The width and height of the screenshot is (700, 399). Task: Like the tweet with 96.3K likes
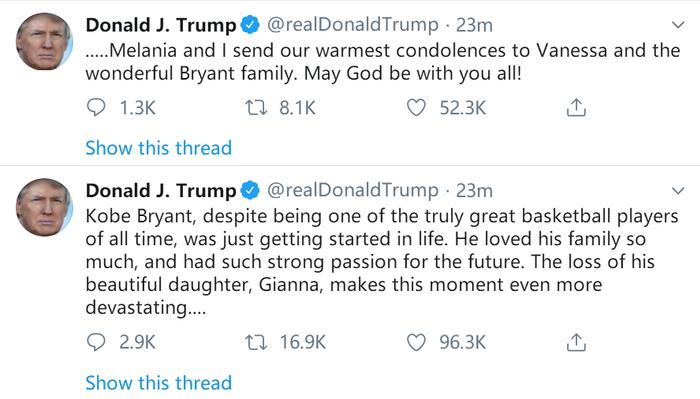[x=416, y=342]
